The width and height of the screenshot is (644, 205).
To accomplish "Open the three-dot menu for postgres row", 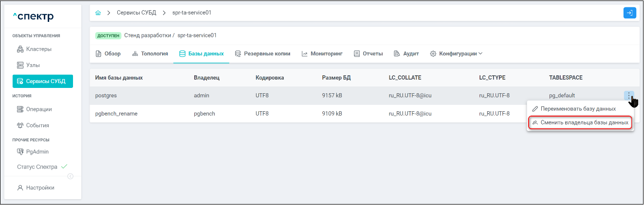I will click(x=629, y=96).
